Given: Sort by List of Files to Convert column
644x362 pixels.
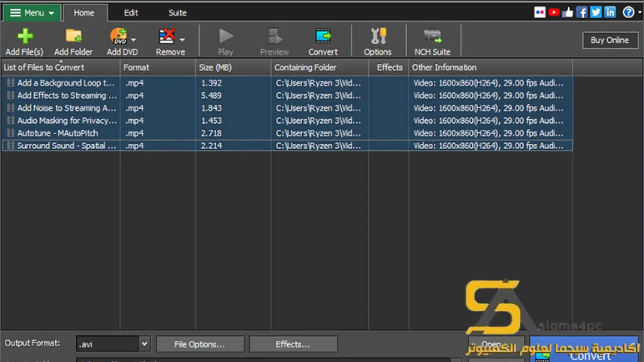Looking at the screenshot, I should coord(60,68).
